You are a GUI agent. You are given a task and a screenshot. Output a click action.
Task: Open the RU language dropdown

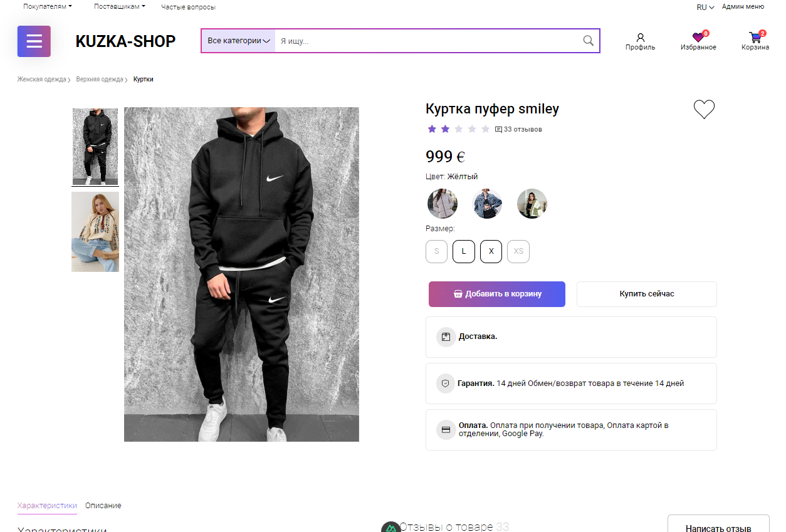(705, 8)
